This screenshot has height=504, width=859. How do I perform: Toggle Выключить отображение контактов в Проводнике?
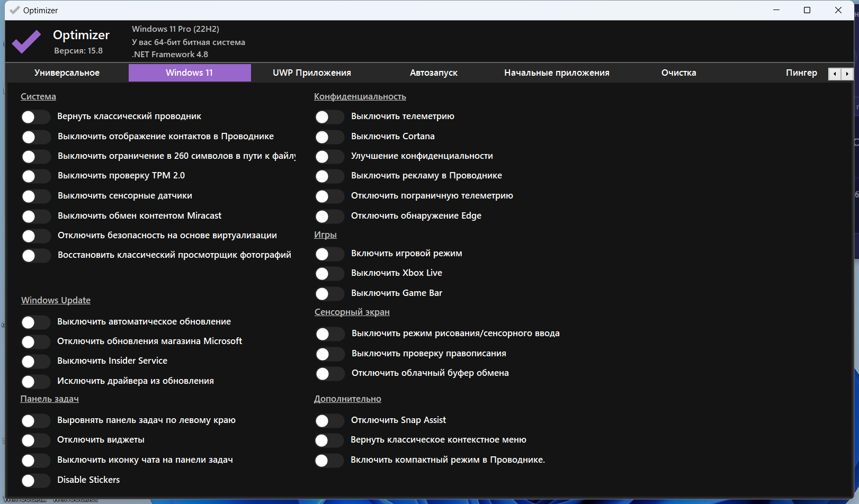[x=35, y=137]
